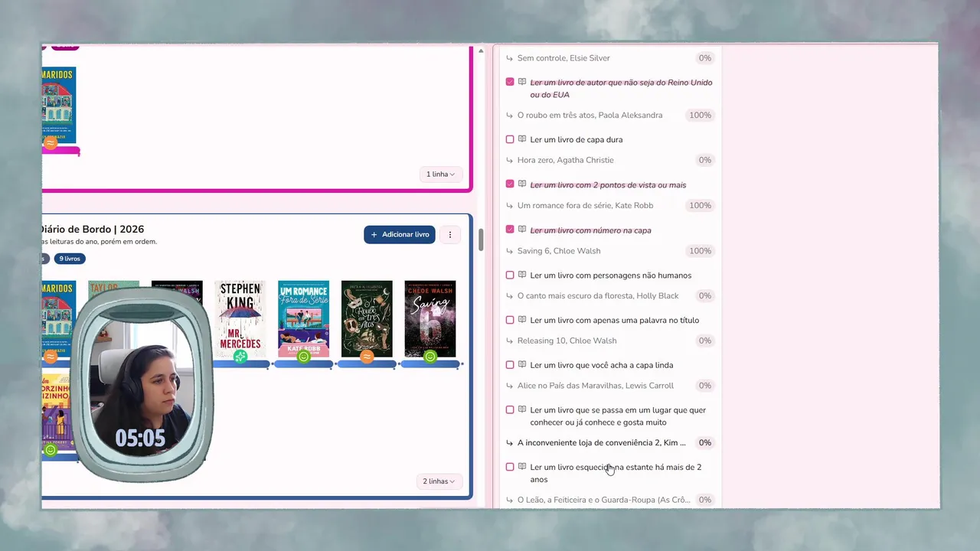Viewport: 980px width, 551px height.
Task: Check 'Ler um livro que se passa em um lugar'
Action: (x=510, y=409)
